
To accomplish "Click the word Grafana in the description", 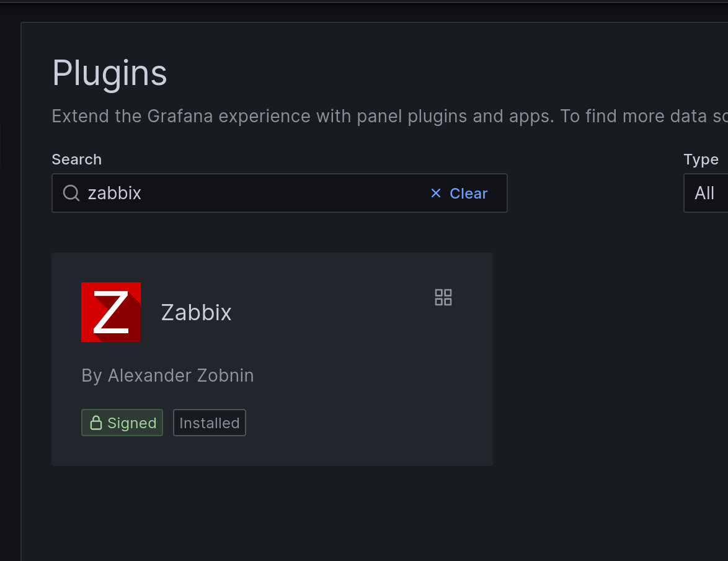I will tap(180, 117).
